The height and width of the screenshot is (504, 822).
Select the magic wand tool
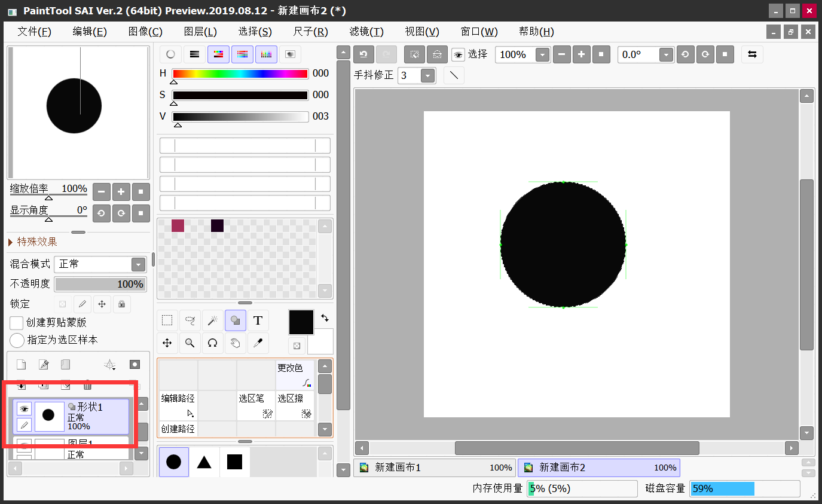(x=213, y=321)
